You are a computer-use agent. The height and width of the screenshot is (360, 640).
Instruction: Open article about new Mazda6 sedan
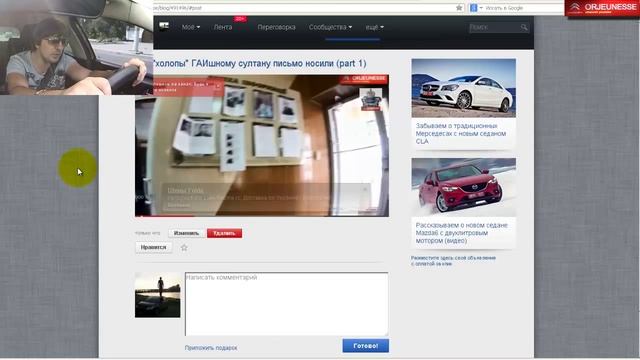[x=462, y=233]
